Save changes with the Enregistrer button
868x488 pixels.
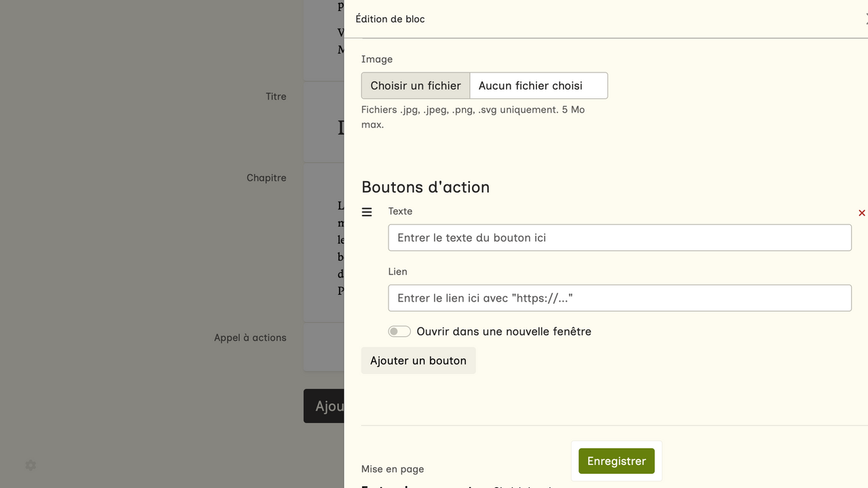616,461
